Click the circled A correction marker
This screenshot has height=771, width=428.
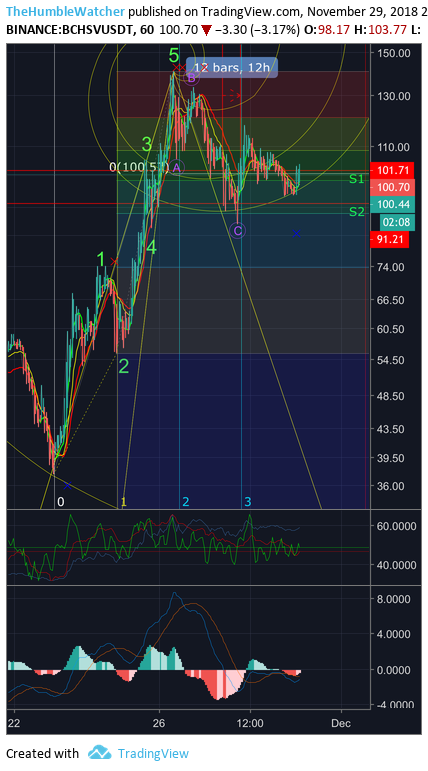(x=177, y=168)
